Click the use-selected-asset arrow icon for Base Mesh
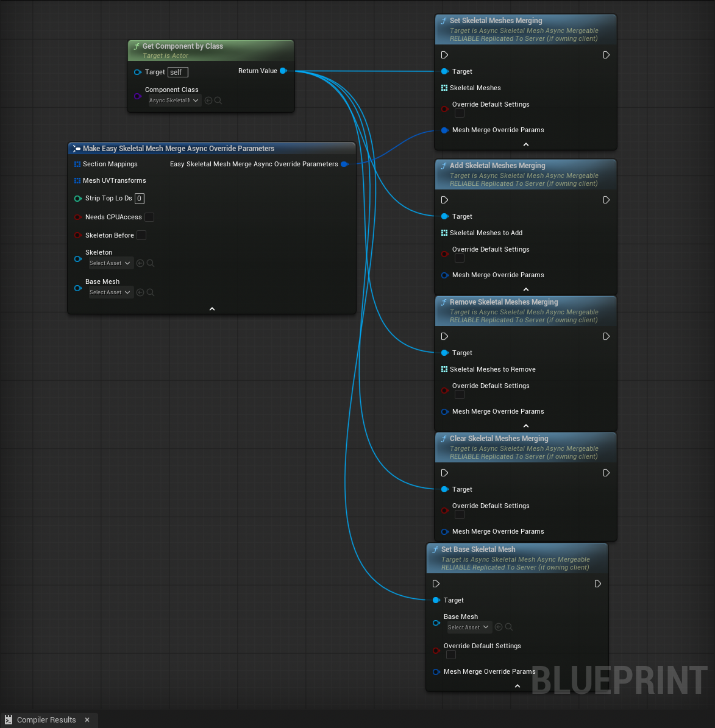The height and width of the screenshot is (728, 715). 140,292
